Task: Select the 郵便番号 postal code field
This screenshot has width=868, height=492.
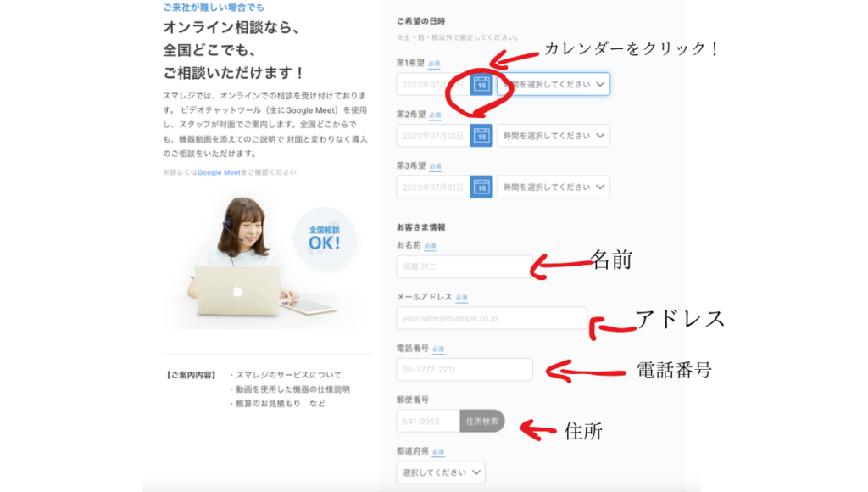Action: tap(428, 421)
